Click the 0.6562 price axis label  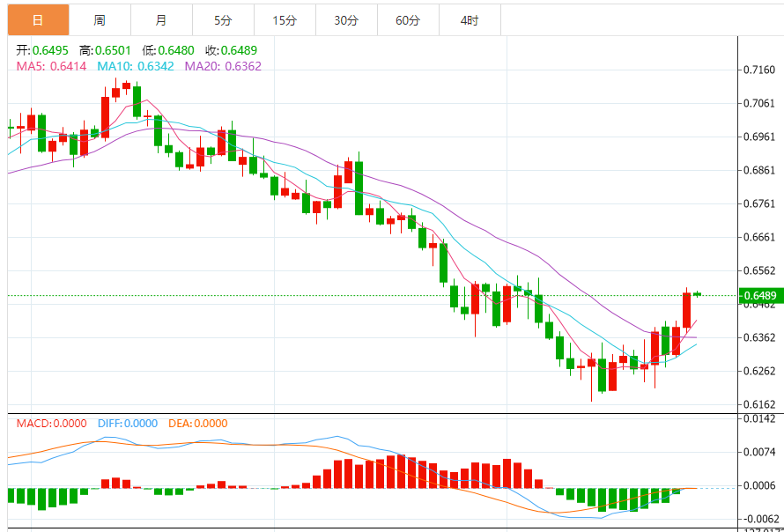760,270
